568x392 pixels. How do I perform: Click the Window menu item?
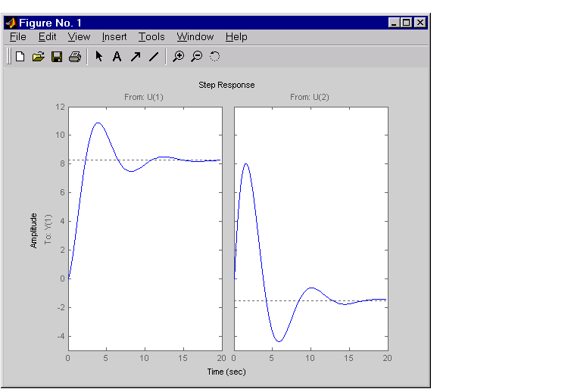pos(195,36)
